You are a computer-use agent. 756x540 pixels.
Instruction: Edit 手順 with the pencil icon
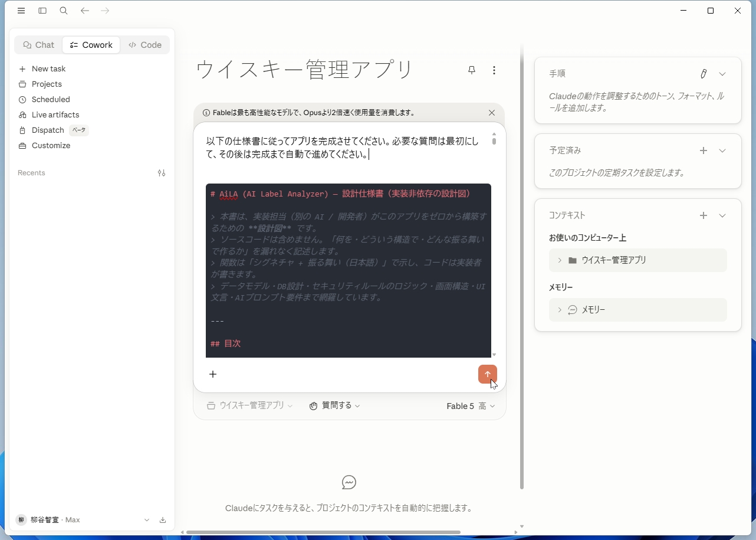click(x=704, y=74)
